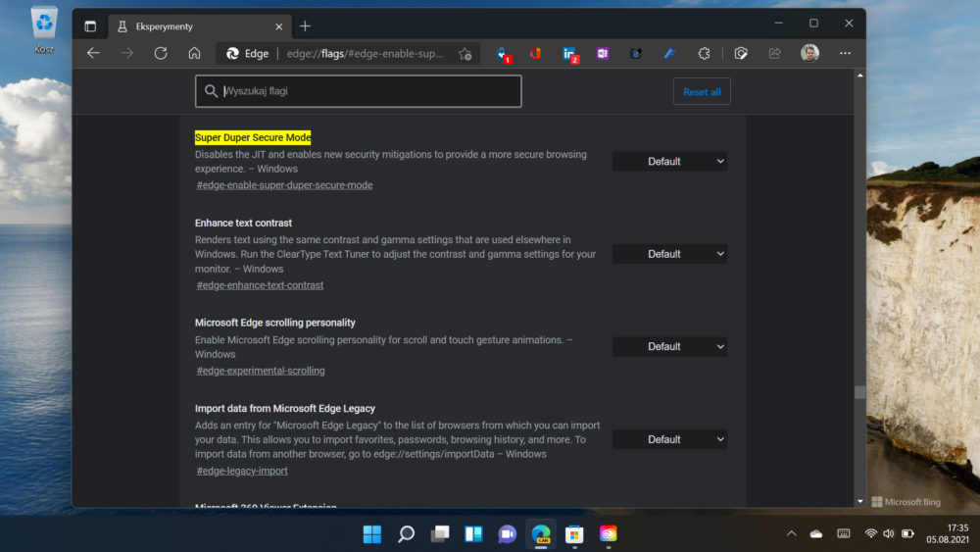Open taskbar Search magnifier
The width and height of the screenshot is (980, 552).
(x=407, y=534)
